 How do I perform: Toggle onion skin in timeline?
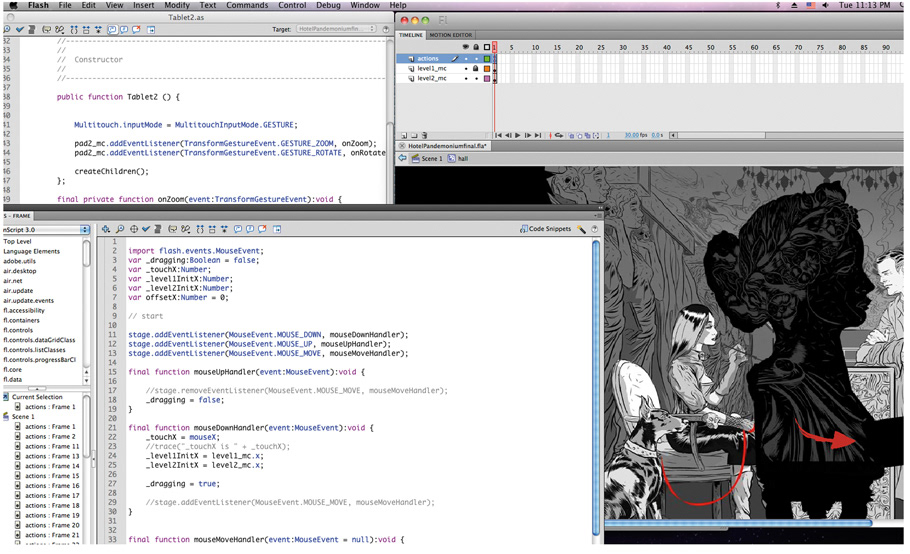pyautogui.click(x=572, y=135)
